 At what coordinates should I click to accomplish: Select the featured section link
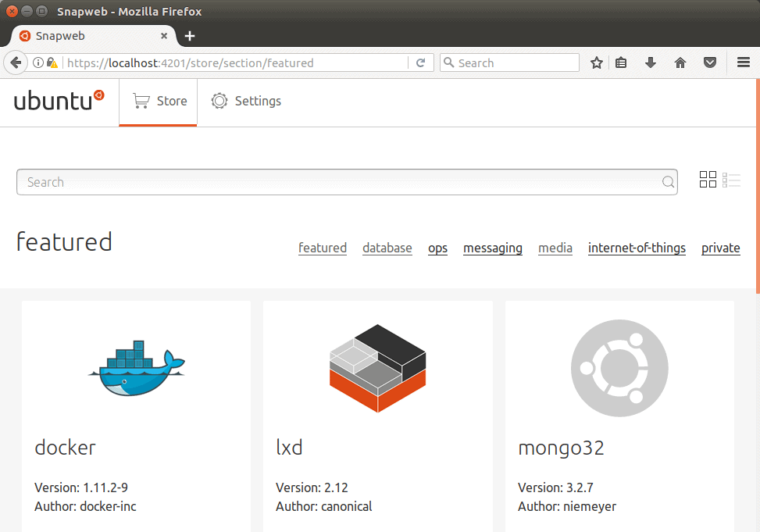(323, 248)
